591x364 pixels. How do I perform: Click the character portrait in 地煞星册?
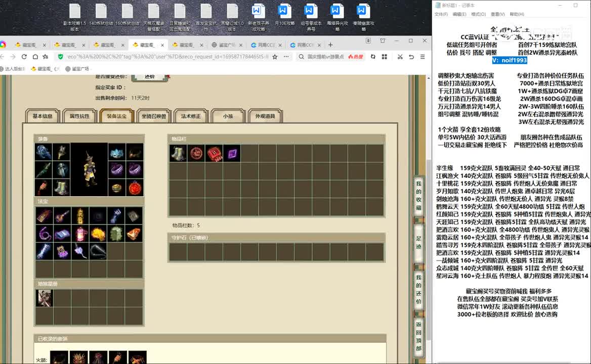click(x=44, y=298)
